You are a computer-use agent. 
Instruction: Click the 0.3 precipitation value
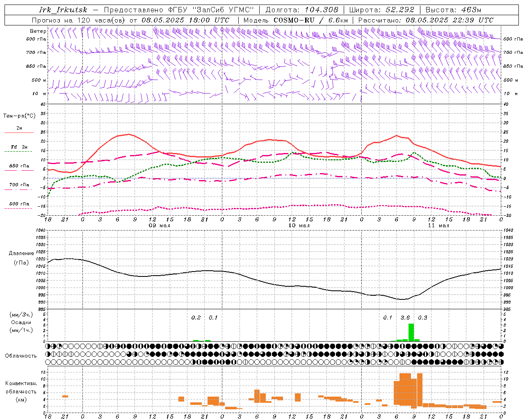(422, 318)
